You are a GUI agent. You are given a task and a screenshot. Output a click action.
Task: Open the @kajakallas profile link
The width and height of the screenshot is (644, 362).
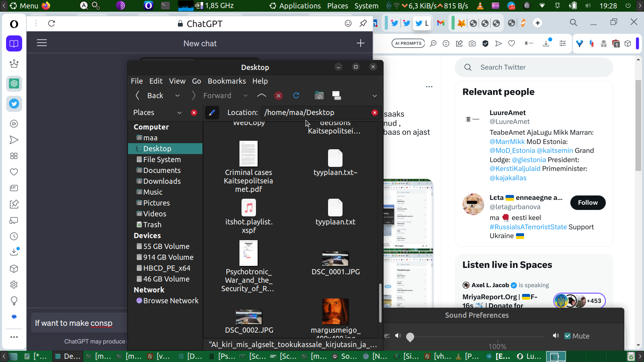508,178
